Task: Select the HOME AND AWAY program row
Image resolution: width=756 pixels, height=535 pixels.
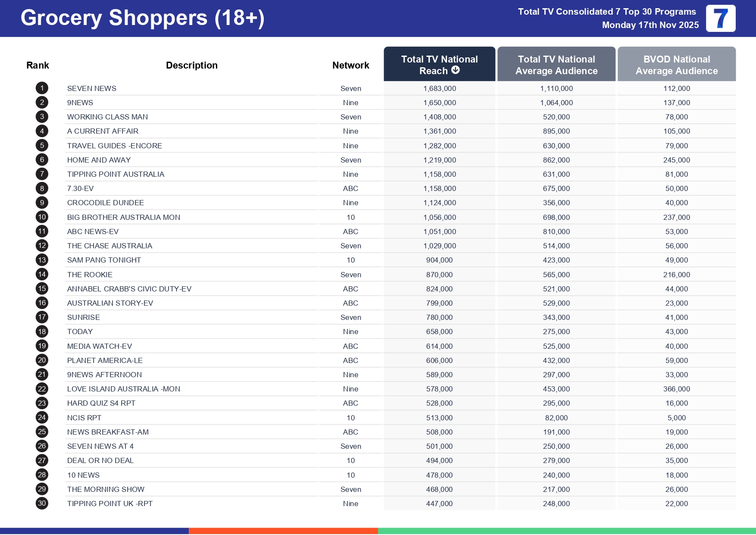Action: (x=99, y=160)
